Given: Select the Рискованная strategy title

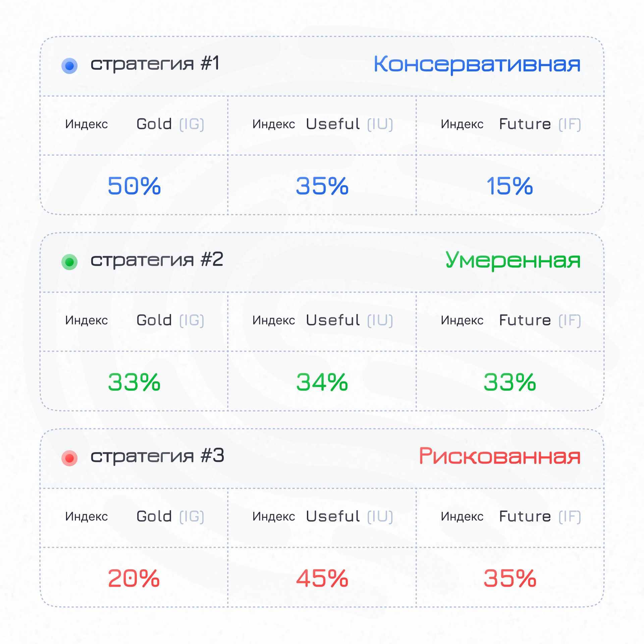Looking at the screenshot, I should [x=500, y=456].
